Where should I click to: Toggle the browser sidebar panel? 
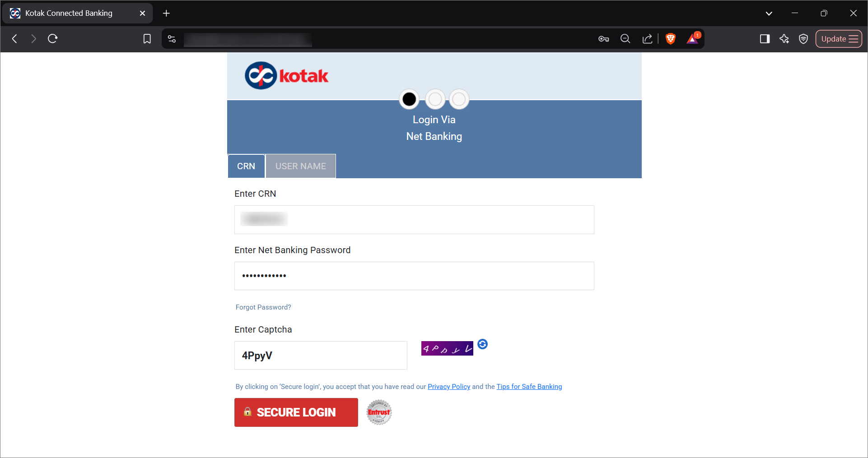click(x=765, y=39)
